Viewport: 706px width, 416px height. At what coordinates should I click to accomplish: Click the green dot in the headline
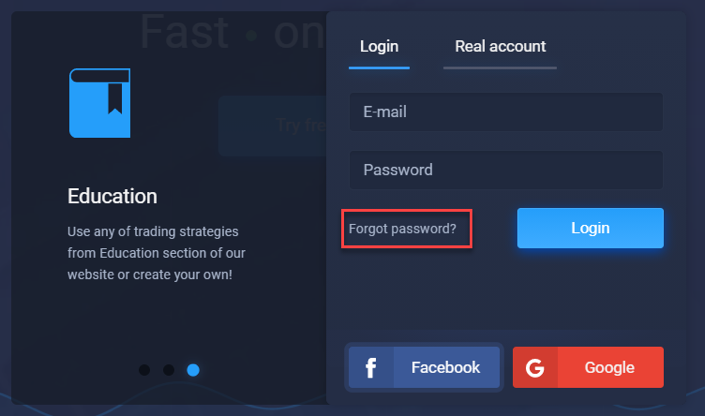(252, 36)
